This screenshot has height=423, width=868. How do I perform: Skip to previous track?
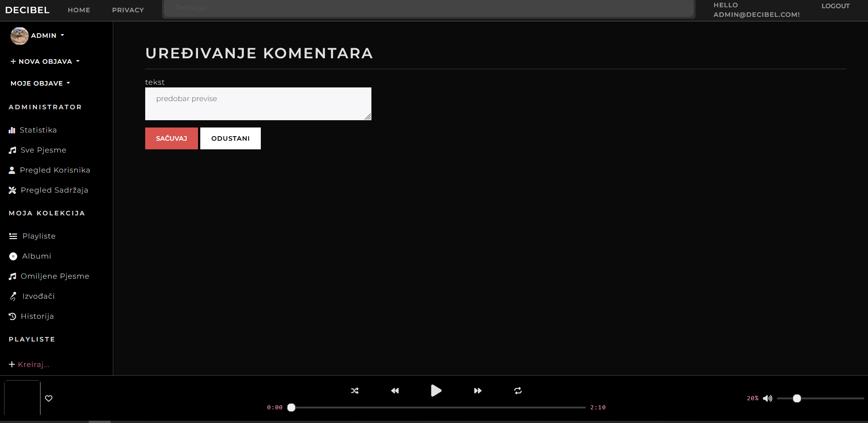pyautogui.click(x=395, y=391)
